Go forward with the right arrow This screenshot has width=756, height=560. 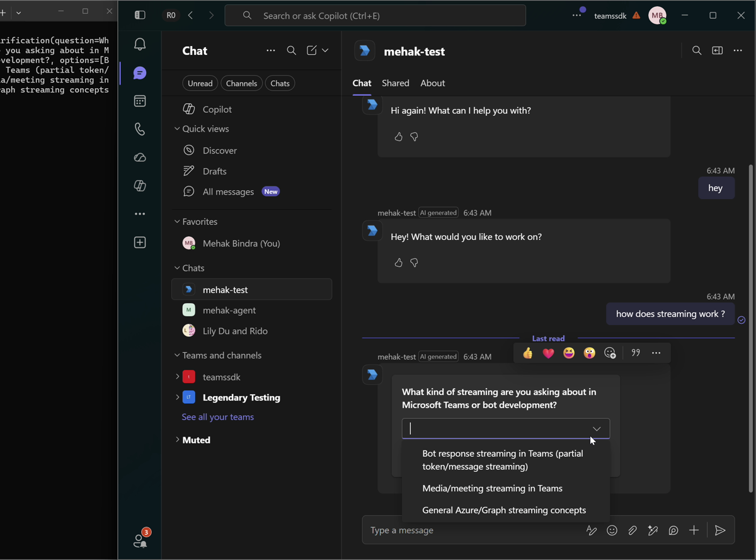(211, 15)
